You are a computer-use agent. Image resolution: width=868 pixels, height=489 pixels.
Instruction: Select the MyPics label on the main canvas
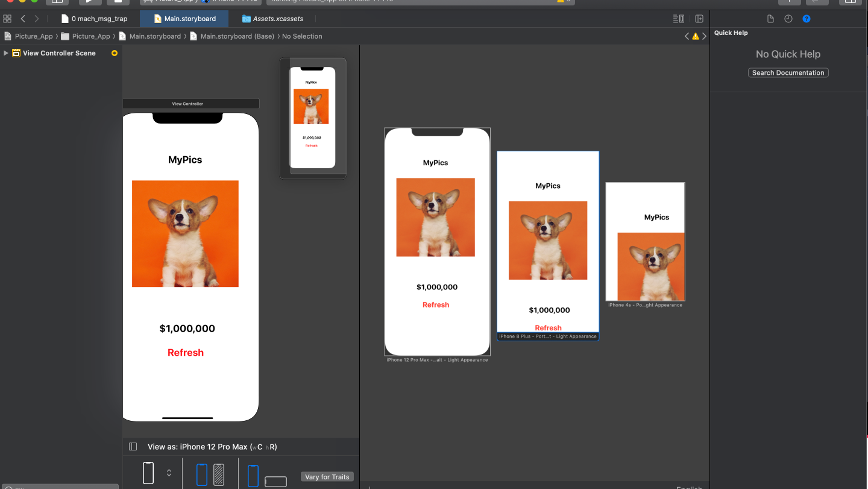click(185, 160)
